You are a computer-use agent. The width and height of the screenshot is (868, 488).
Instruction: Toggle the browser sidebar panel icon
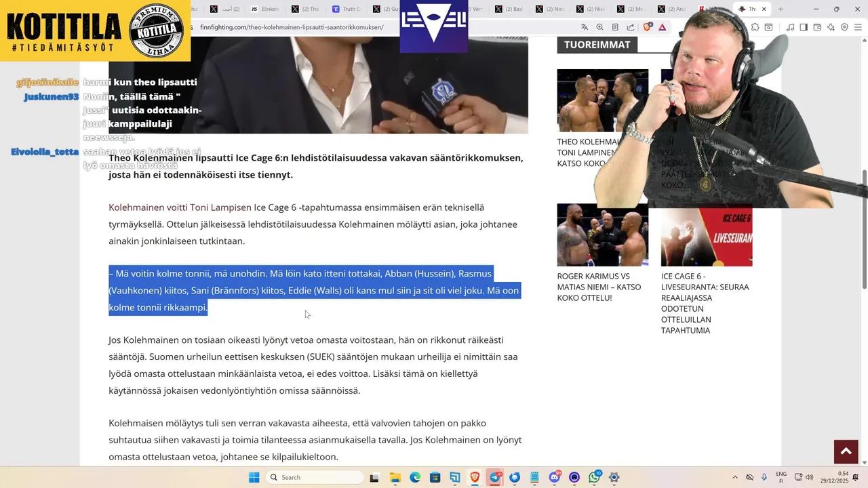(x=804, y=27)
